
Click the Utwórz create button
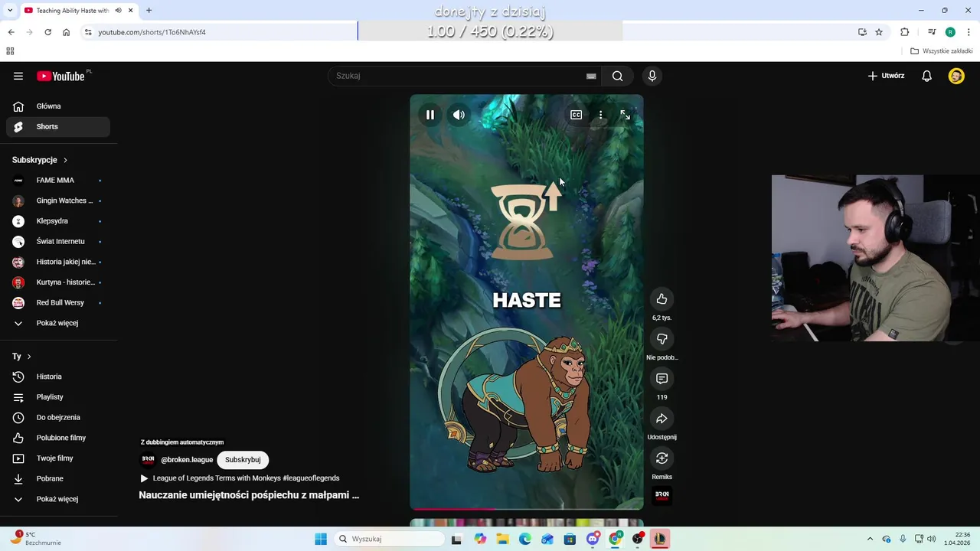886,76
